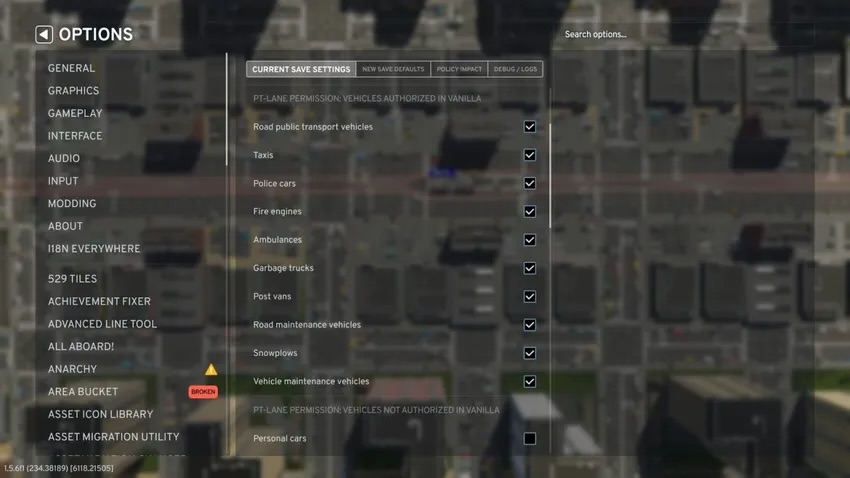Uncheck the Ambulances checkbox
Image resolution: width=850 pixels, height=478 pixels.
529,240
